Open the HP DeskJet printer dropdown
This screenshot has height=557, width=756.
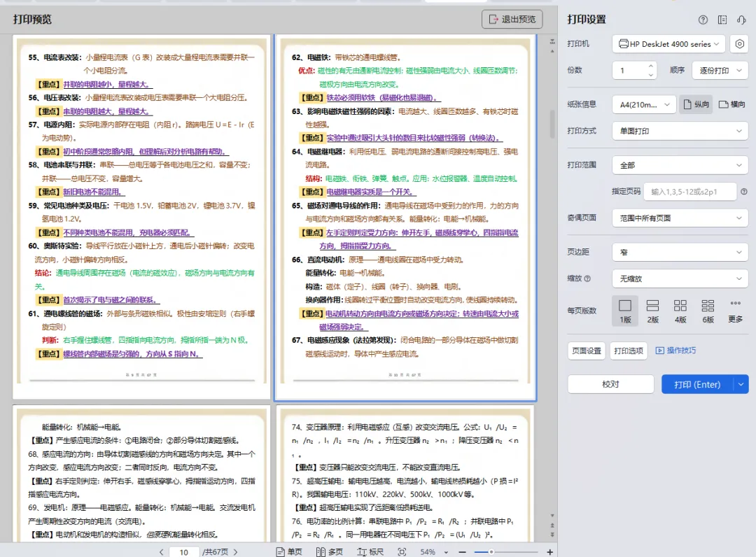point(667,43)
